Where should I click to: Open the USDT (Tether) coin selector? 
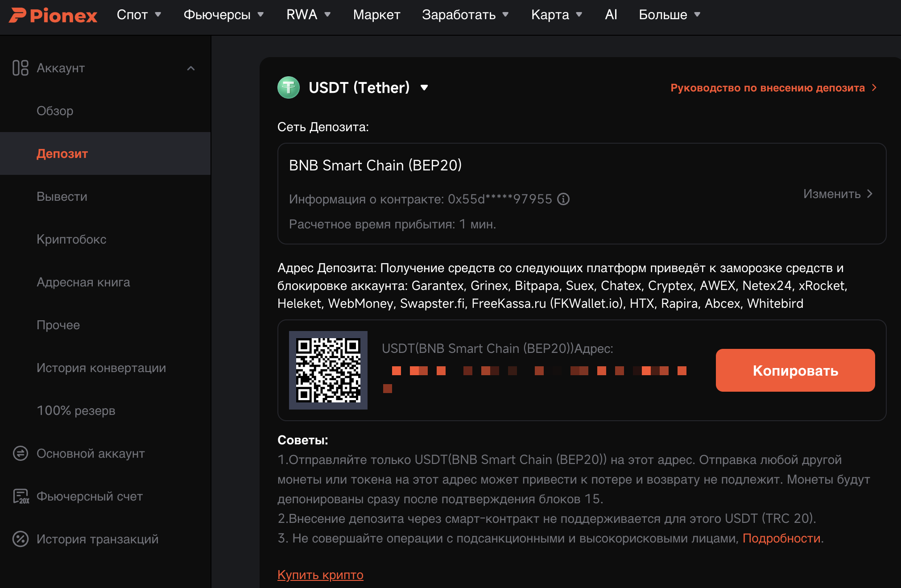pyautogui.click(x=368, y=87)
